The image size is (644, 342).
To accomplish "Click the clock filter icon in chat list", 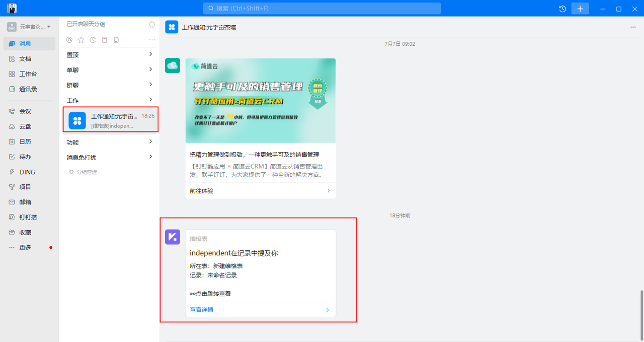I will (x=93, y=40).
